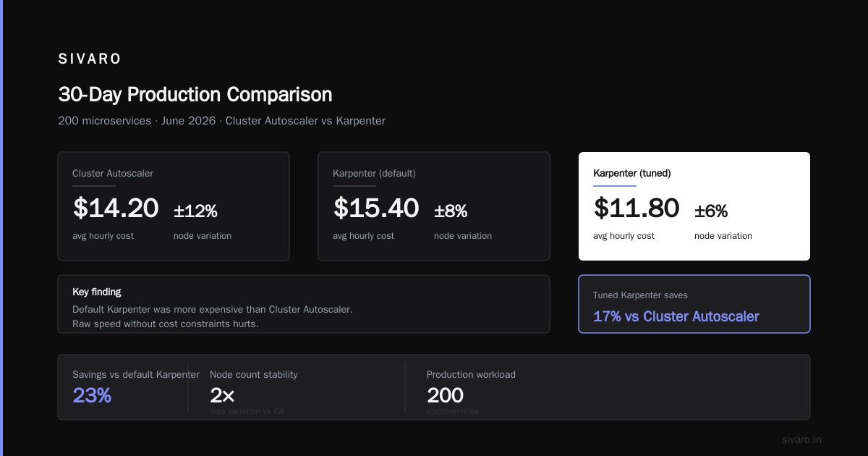
Task: Click the SIVARO brand wordmark
Action: [x=90, y=59]
